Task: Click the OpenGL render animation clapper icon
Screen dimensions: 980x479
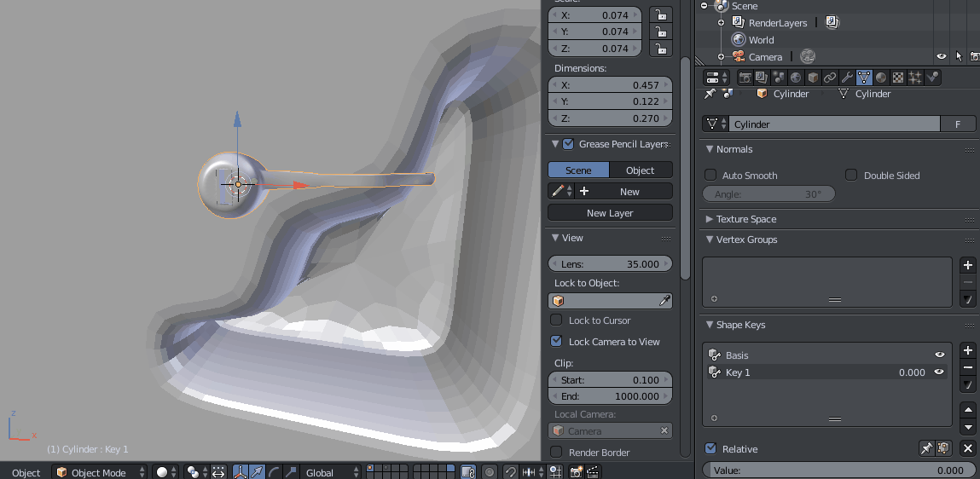Action: click(593, 472)
